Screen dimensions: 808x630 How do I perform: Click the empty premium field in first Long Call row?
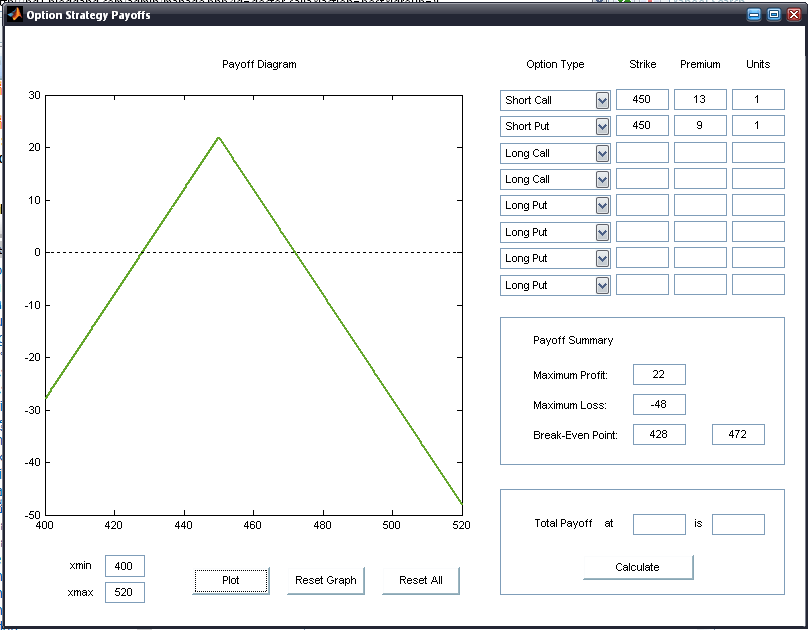(x=700, y=152)
